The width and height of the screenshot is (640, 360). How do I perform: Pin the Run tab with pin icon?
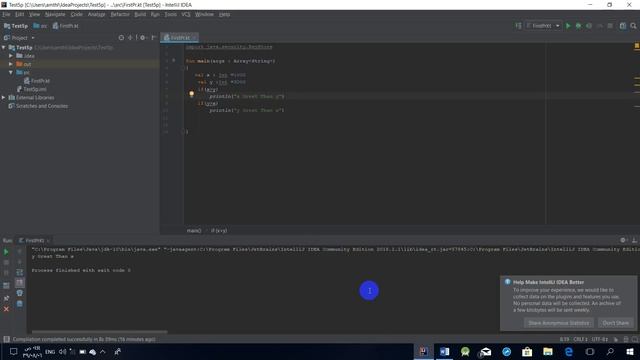pos(6,298)
